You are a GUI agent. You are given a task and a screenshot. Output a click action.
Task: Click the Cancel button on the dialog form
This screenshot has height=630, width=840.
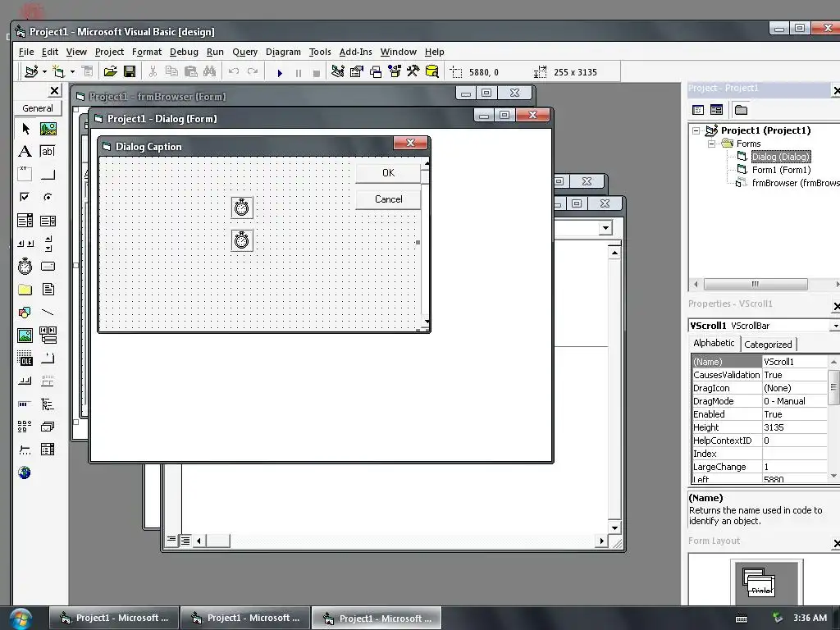(388, 199)
